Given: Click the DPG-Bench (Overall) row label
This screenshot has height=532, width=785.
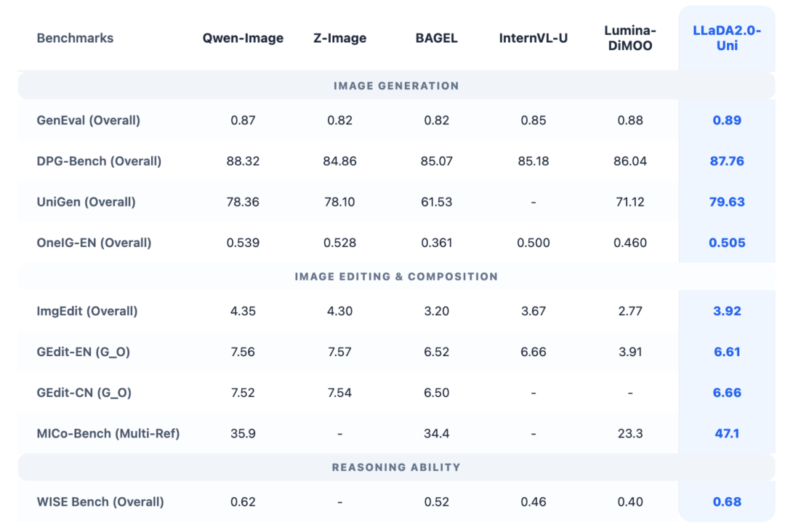Looking at the screenshot, I should click(x=99, y=161).
